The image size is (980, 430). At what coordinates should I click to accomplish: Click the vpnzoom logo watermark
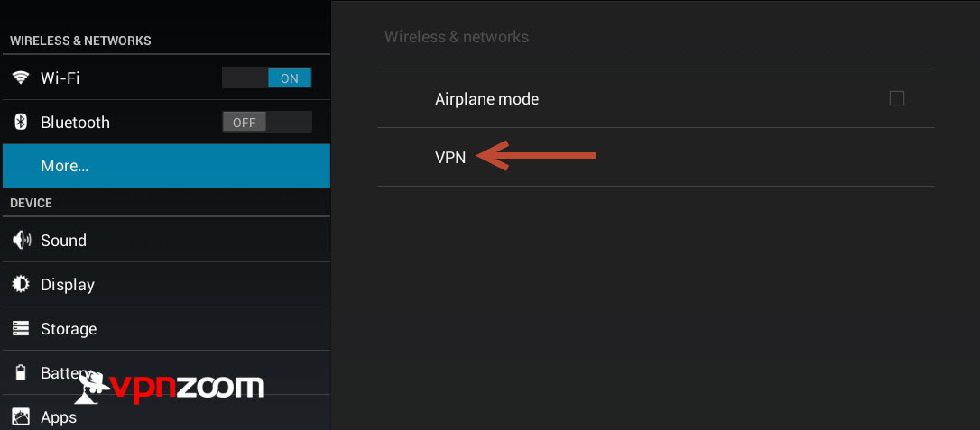(x=170, y=387)
